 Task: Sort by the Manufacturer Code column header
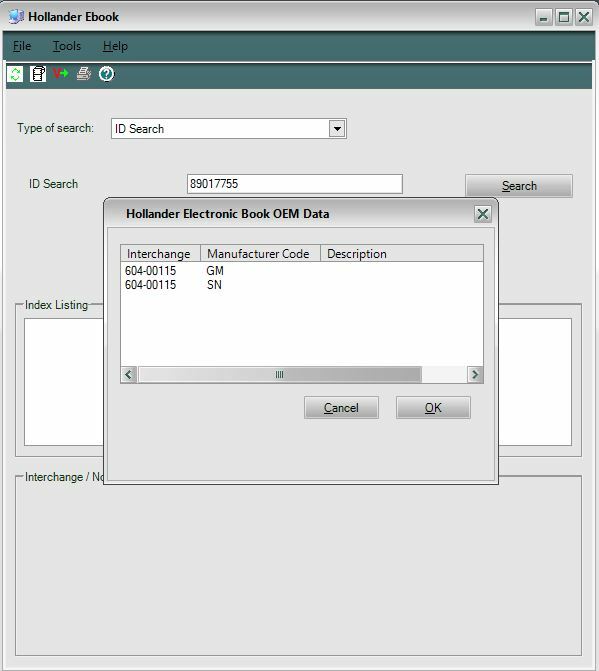pyautogui.click(x=260, y=253)
